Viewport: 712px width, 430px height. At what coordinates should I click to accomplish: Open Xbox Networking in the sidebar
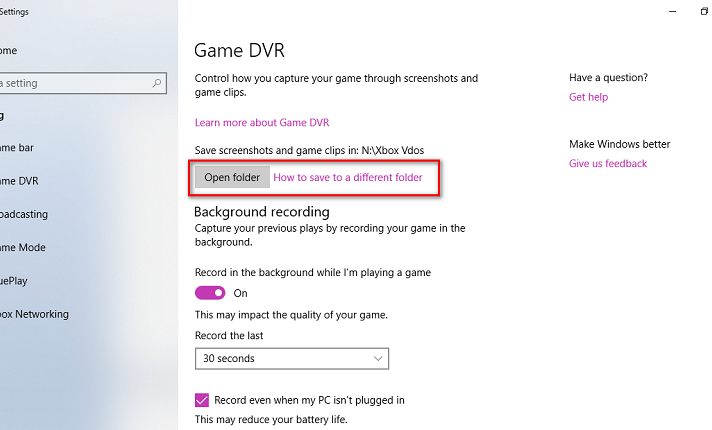pos(34,314)
